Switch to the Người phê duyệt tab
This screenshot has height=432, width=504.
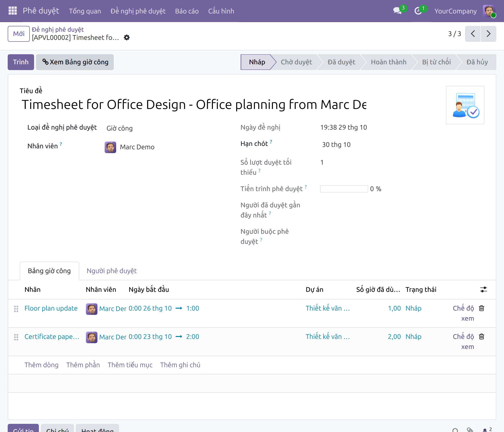(112, 271)
